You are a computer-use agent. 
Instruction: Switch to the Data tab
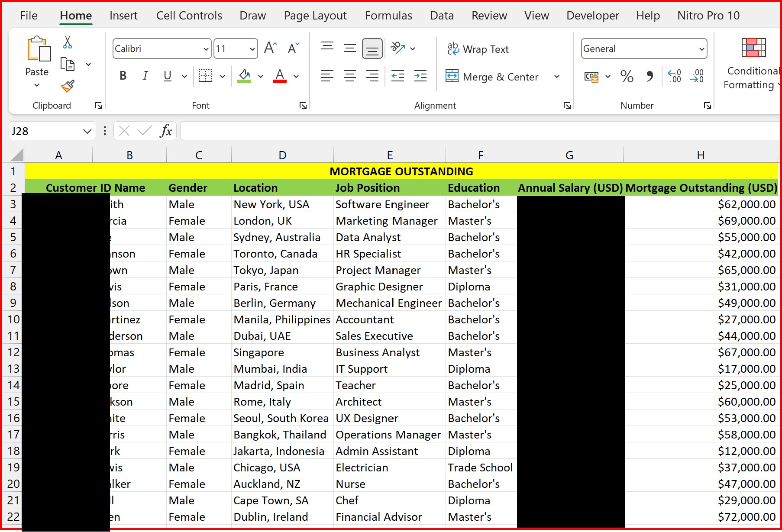(x=442, y=16)
